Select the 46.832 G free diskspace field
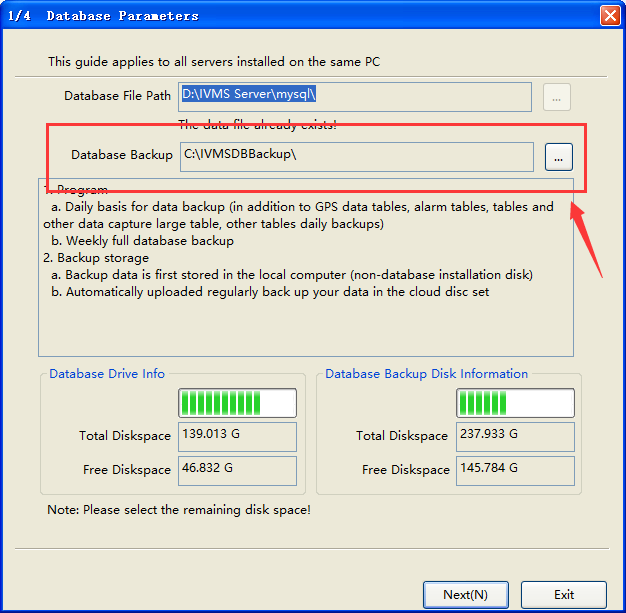Image resolution: width=626 pixels, height=613 pixels. click(x=237, y=471)
